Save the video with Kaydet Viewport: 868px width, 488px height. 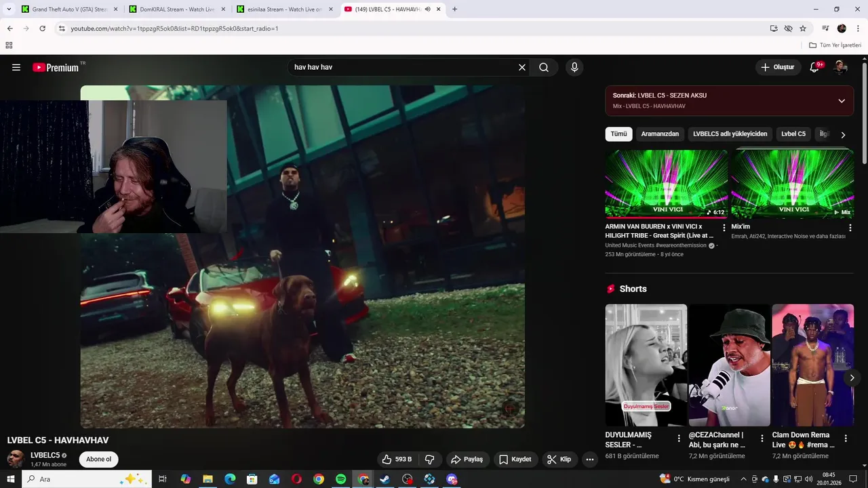515,459
